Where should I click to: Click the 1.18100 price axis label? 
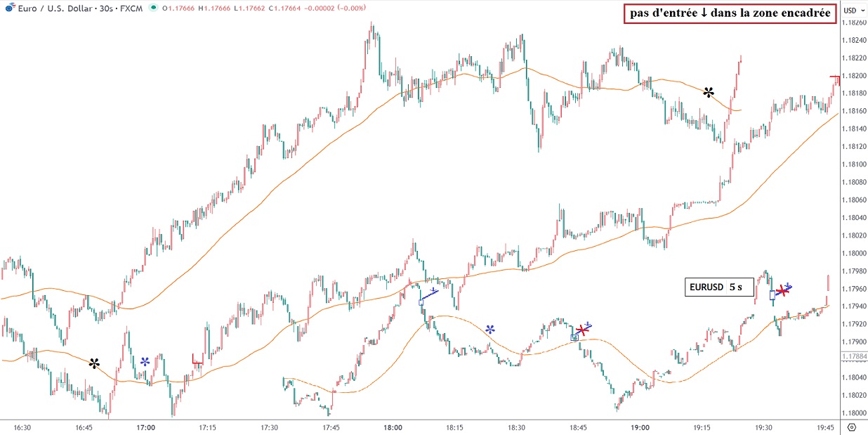(x=853, y=164)
